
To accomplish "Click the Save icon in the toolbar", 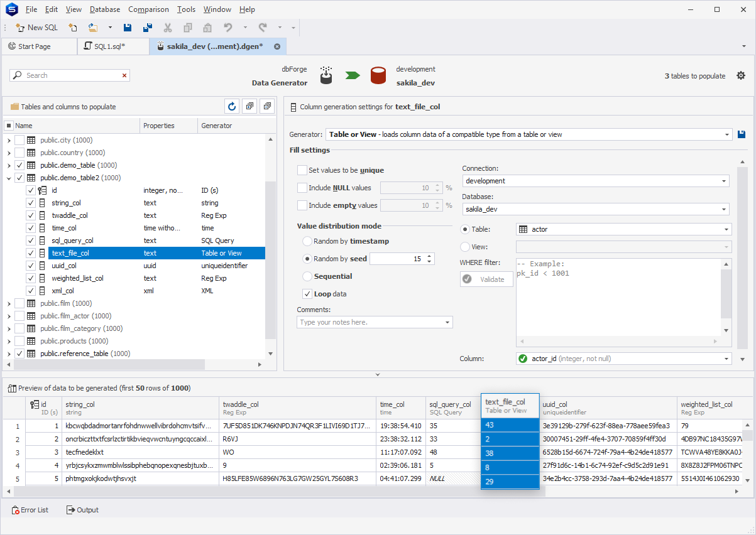I will pyautogui.click(x=128, y=28).
